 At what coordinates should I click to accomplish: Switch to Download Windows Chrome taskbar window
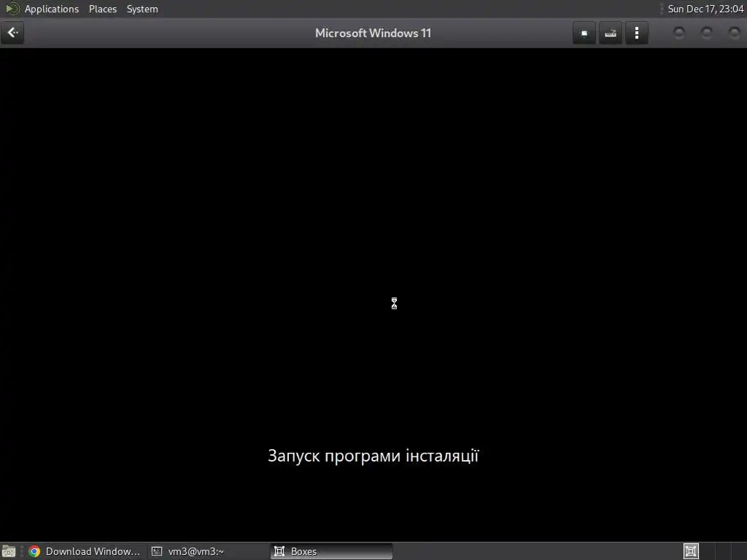[x=85, y=551]
